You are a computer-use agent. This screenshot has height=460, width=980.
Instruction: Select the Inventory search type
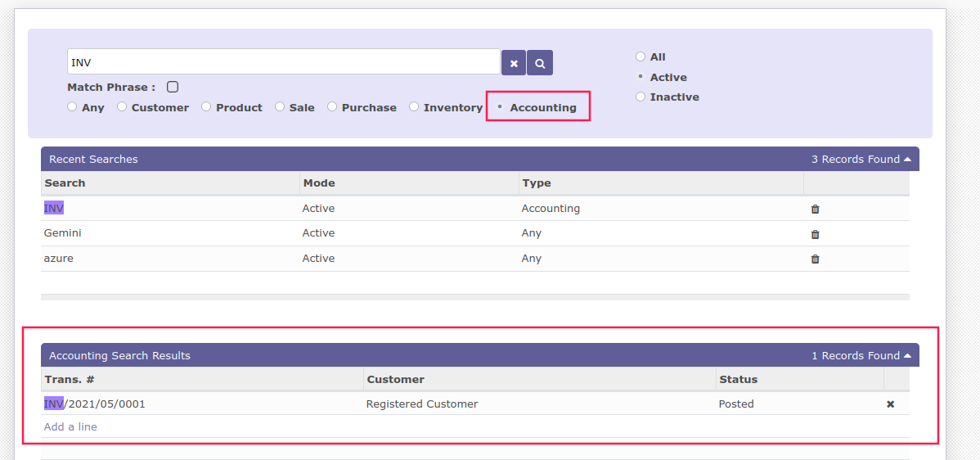point(415,106)
